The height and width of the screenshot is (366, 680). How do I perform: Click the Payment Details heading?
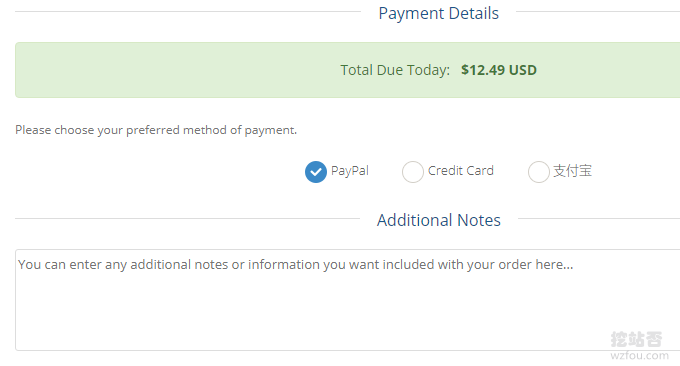(x=438, y=13)
